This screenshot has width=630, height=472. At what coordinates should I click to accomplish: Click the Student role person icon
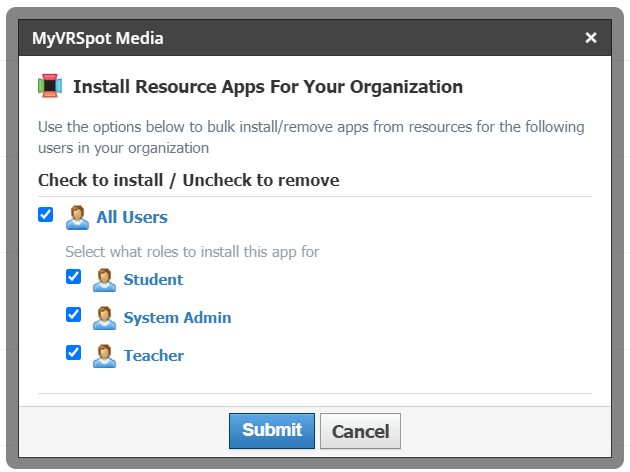(x=104, y=280)
